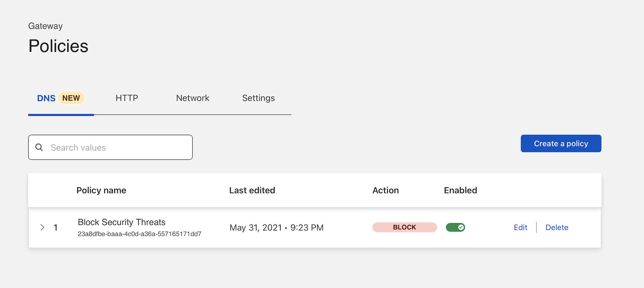The image size is (644, 288).
Task: Click the magnifying glass search icon
Action: pos(39,147)
